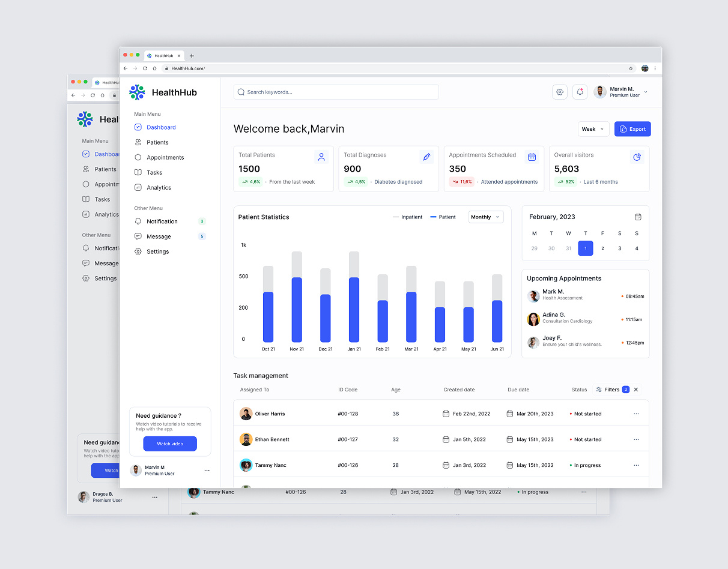
Task: Switch to the HealthHub browser tab
Action: (x=163, y=55)
